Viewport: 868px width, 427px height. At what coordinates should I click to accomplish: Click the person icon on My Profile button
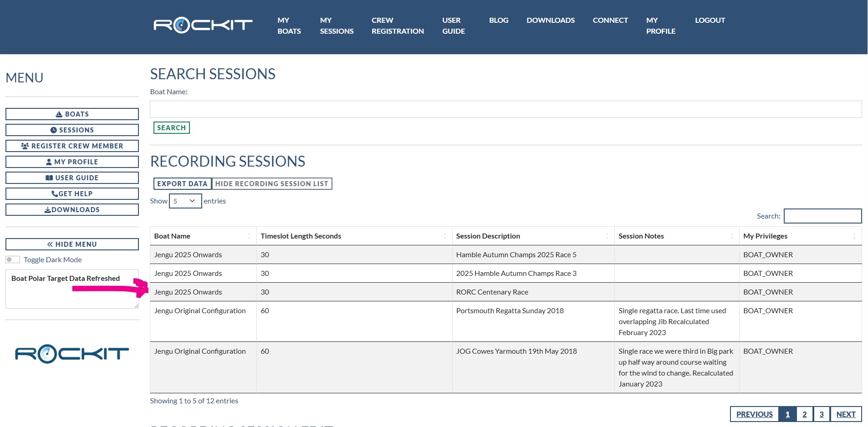[49, 162]
